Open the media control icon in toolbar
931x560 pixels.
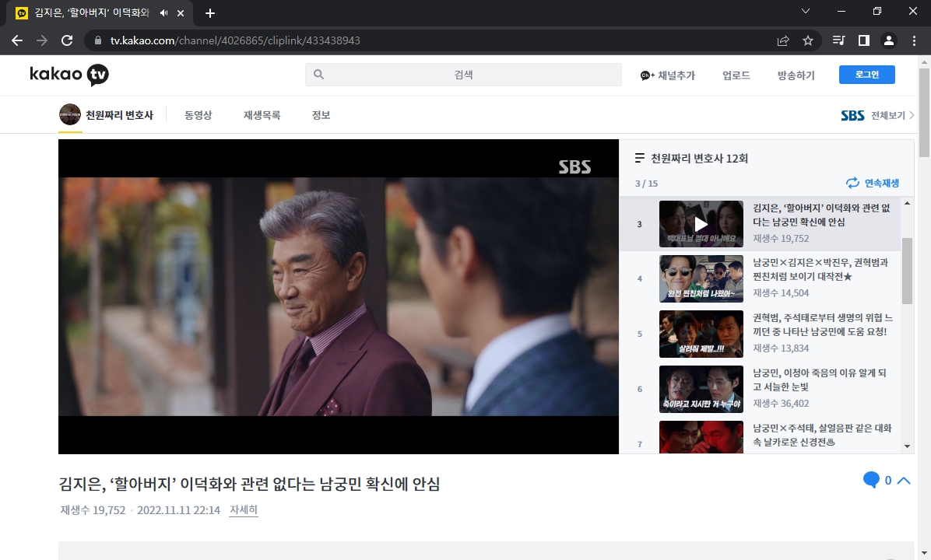point(839,40)
